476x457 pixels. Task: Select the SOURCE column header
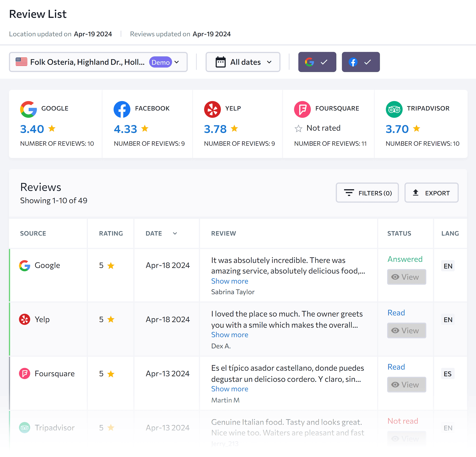33,233
